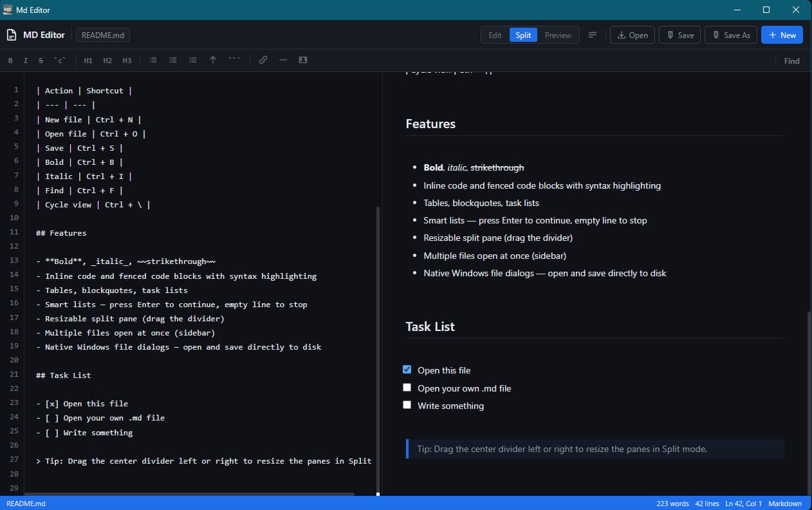Open the Find panel
The height and width of the screenshot is (510, 812).
point(791,61)
